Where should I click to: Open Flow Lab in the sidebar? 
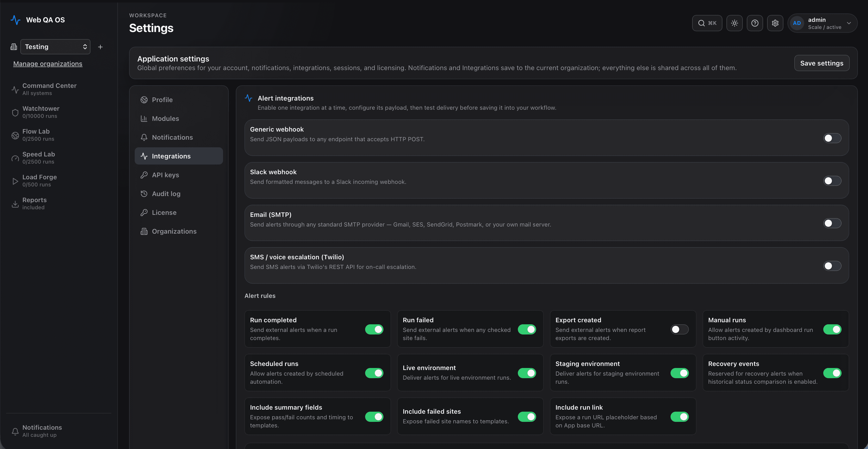(58, 135)
